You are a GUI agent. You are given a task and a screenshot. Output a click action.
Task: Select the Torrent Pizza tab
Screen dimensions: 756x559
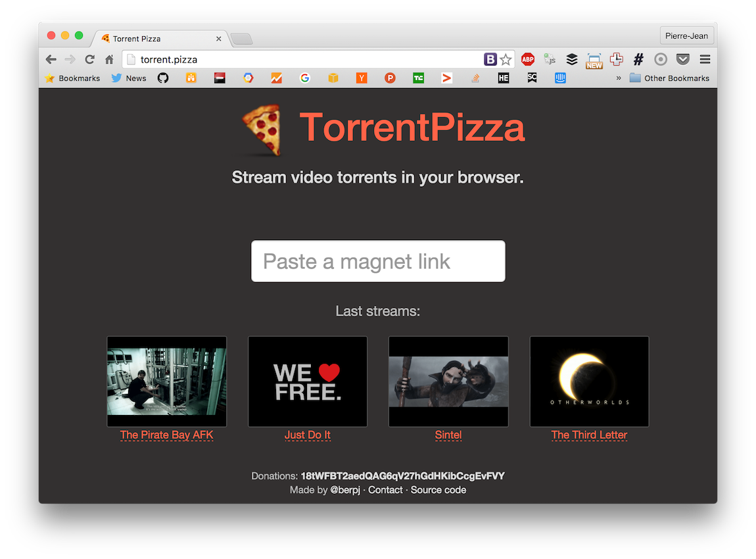pyautogui.click(x=159, y=39)
